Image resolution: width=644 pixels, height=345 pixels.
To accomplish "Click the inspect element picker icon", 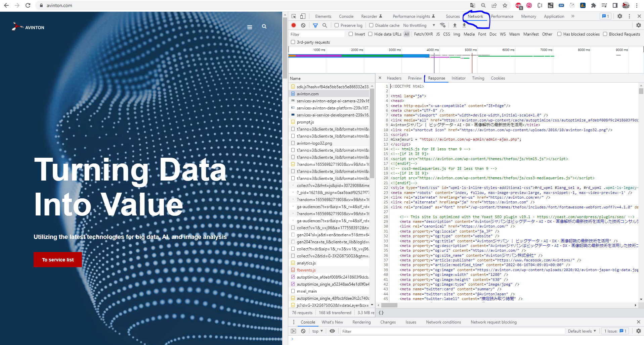I will point(294,16).
